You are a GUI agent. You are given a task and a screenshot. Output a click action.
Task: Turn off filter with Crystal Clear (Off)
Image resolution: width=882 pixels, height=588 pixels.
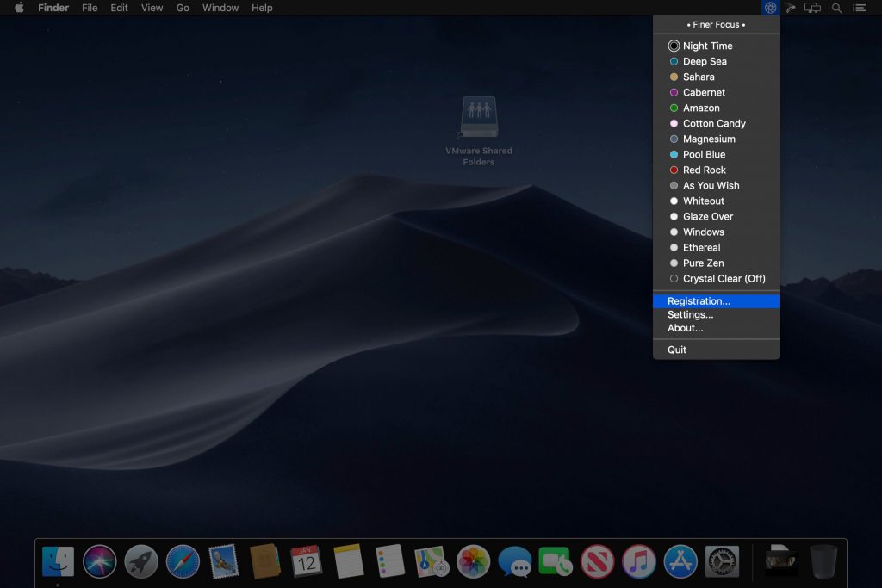[x=724, y=278]
